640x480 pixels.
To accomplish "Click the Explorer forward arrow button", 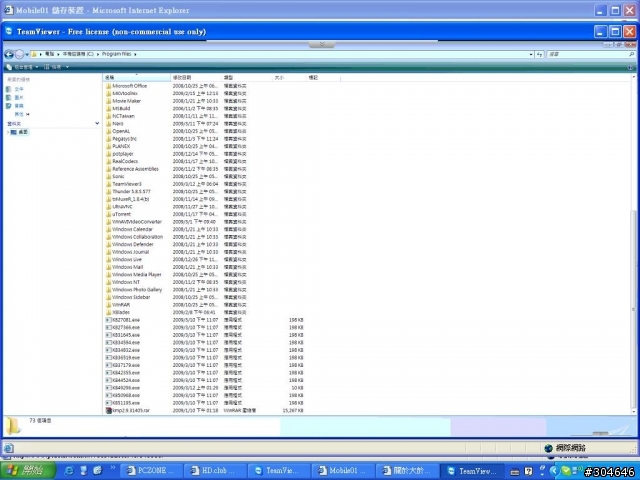I will click(x=19, y=54).
